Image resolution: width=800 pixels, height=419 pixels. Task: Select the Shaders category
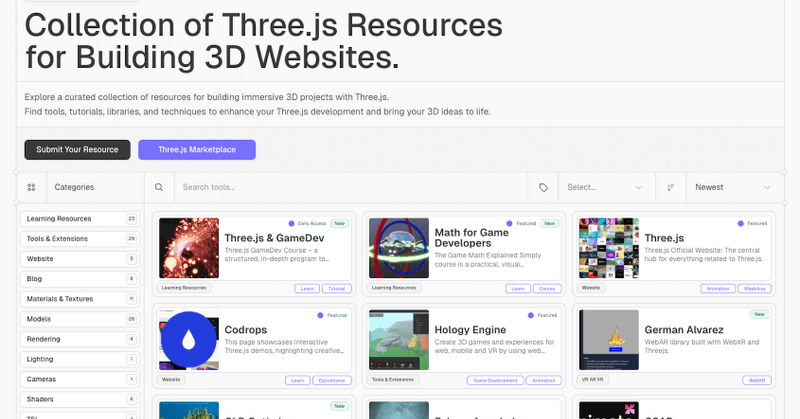tap(80, 399)
